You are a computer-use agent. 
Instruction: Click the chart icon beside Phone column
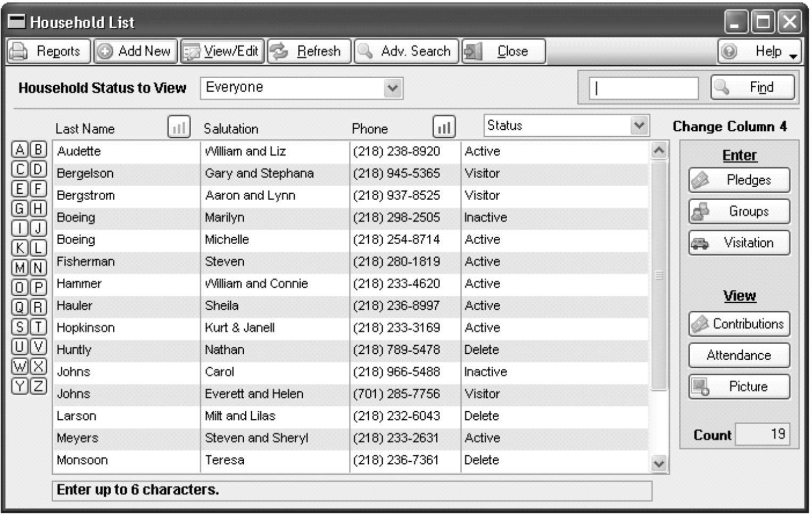click(x=444, y=128)
